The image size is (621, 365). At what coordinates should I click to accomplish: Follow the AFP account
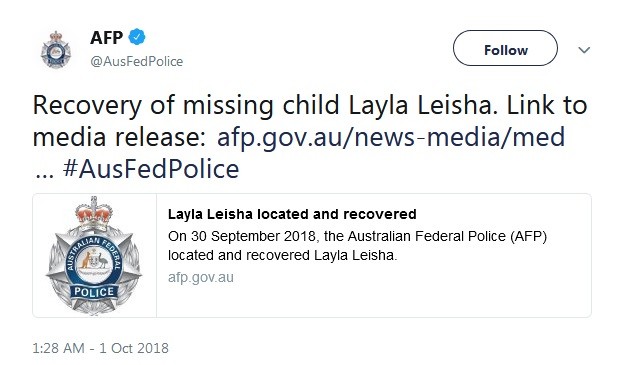pos(505,48)
